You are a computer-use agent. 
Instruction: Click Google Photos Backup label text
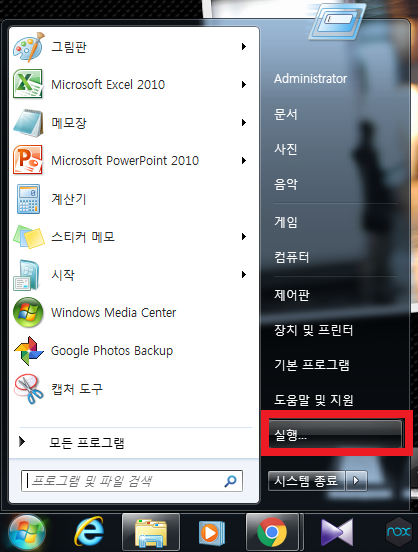point(112,351)
